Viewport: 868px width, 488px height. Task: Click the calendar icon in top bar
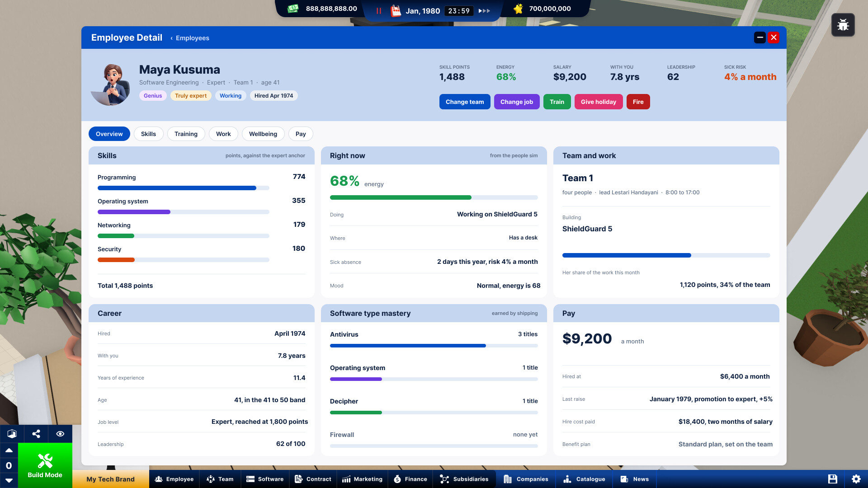(x=396, y=11)
